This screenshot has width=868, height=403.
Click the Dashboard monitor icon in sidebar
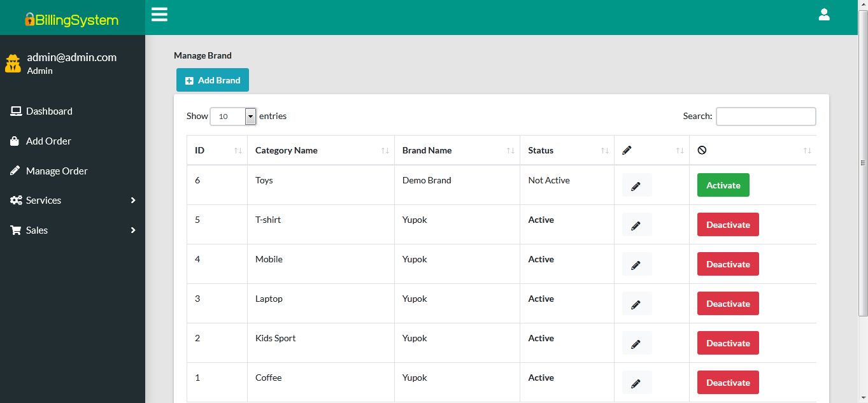(x=15, y=111)
